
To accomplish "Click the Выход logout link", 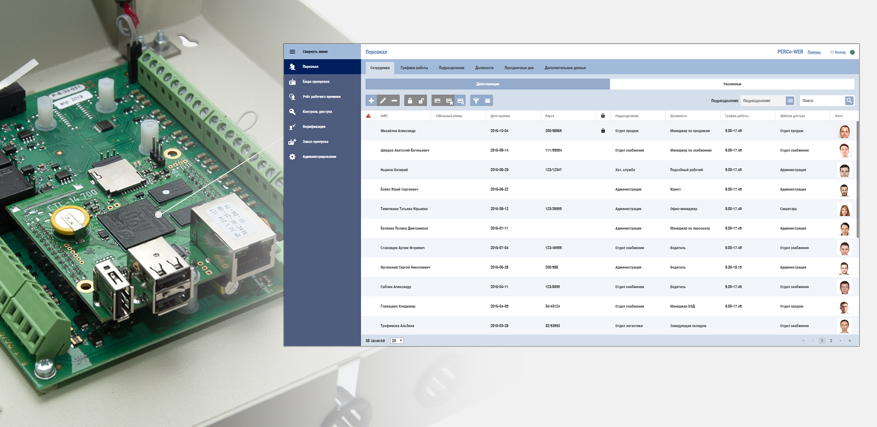I will pos(839,52).
